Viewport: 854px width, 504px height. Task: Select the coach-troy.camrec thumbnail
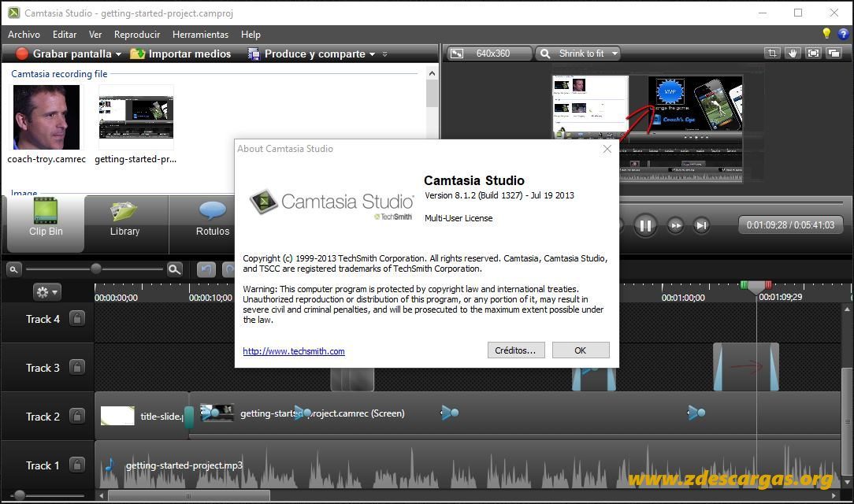(46, 117)
